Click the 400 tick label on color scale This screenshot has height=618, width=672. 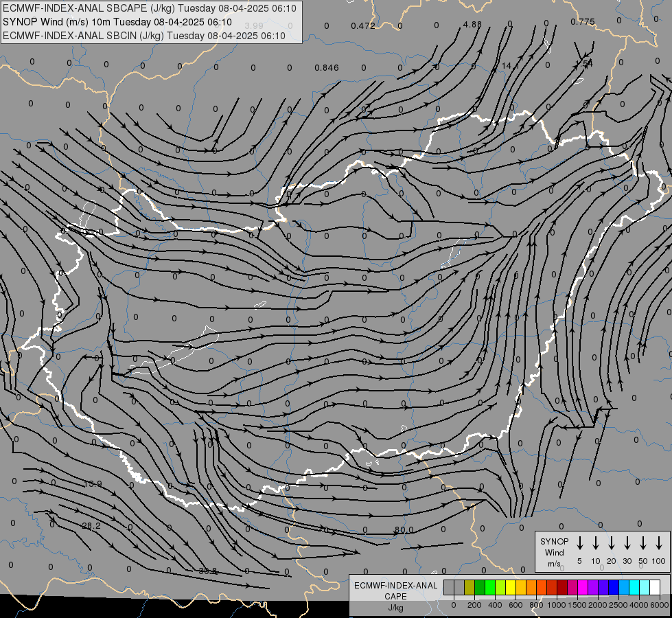495,605
